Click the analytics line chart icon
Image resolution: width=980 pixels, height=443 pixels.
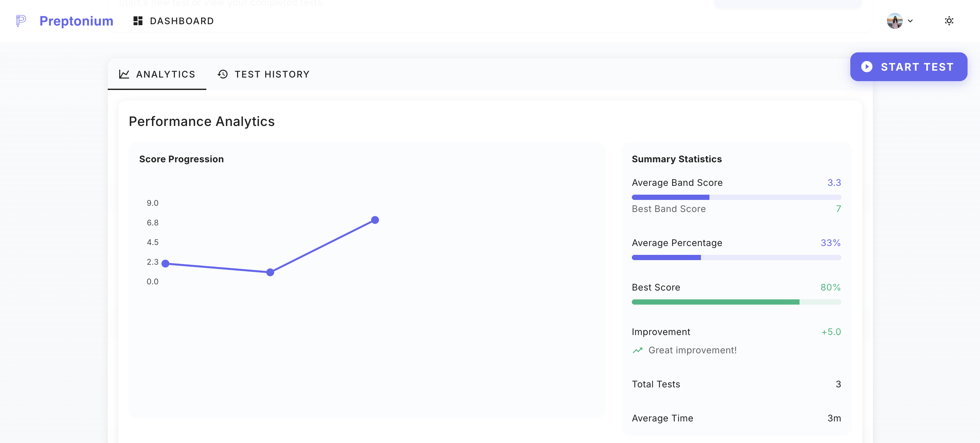click(x=124, y=74)
